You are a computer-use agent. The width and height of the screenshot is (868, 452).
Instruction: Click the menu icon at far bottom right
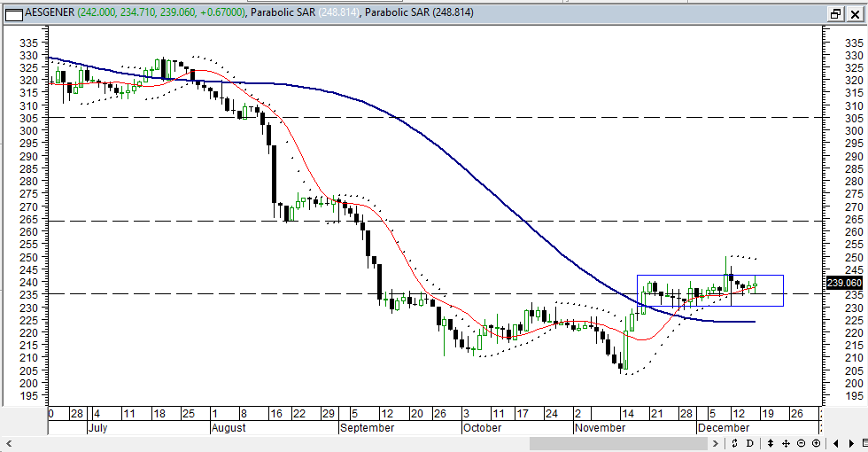point(864,443)
